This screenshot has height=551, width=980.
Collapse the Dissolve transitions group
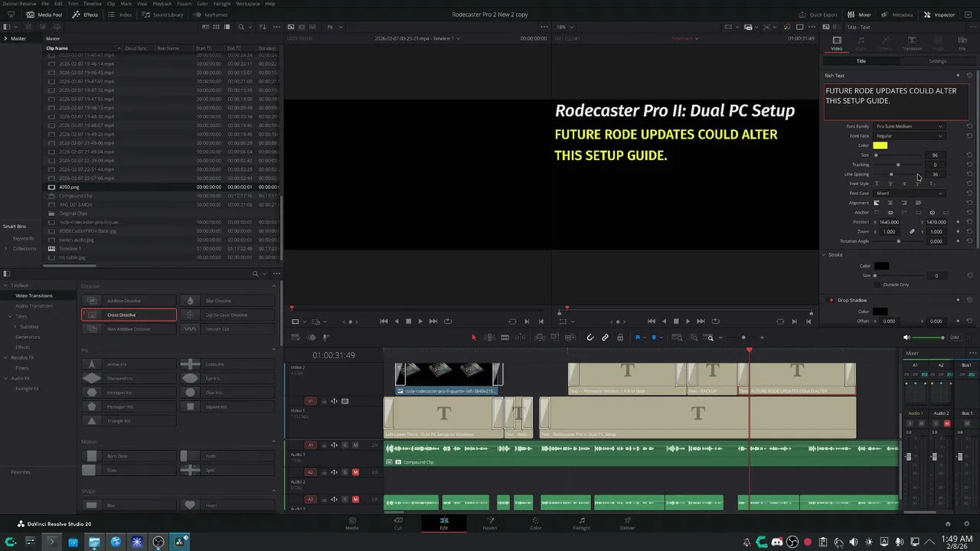tap(274, 286)
